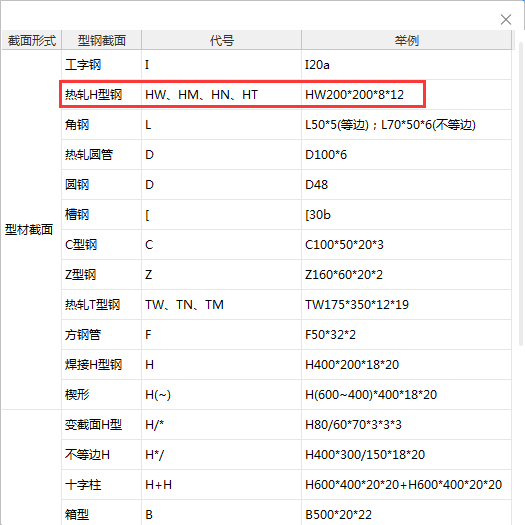
Task: Click the HW200*200*8*12 example cell
Action: [x=354, y=95]
